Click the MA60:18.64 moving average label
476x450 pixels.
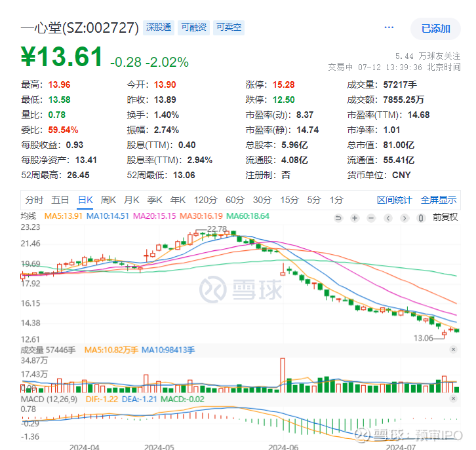[248, 216]
